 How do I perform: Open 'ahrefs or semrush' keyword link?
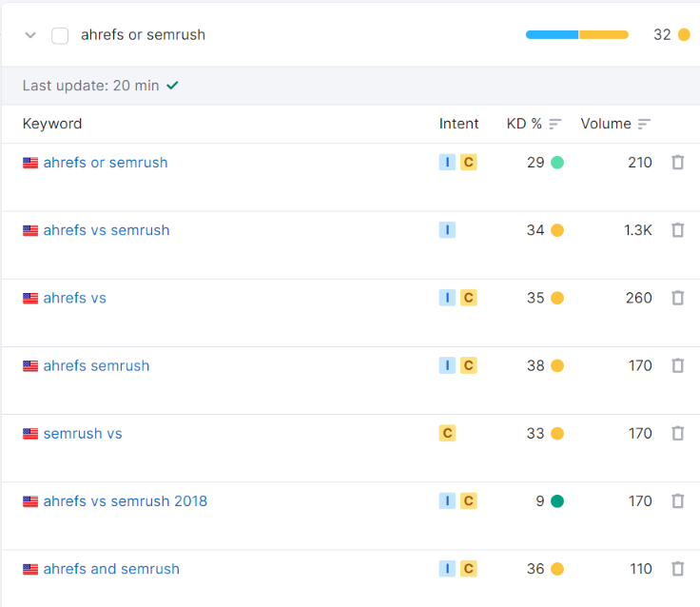click(x=106, y=163)
